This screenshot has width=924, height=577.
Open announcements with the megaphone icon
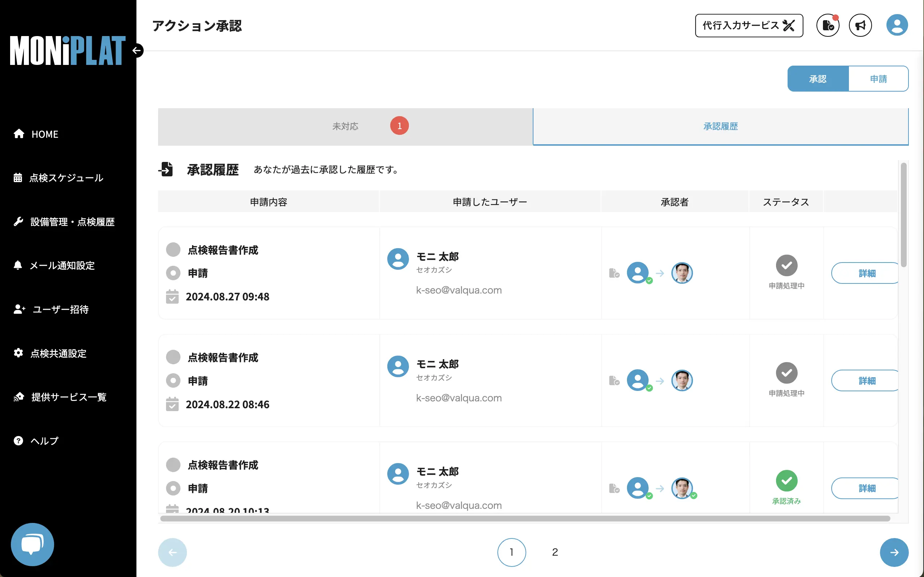860,25
